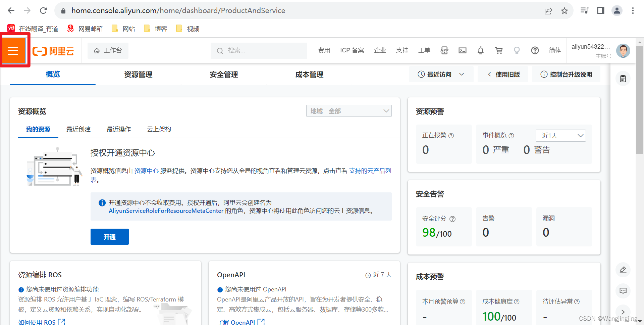Viewport: 644px width, 325px height.
Task: Switch to the 安全管理 tab
Action: [224, 75]
